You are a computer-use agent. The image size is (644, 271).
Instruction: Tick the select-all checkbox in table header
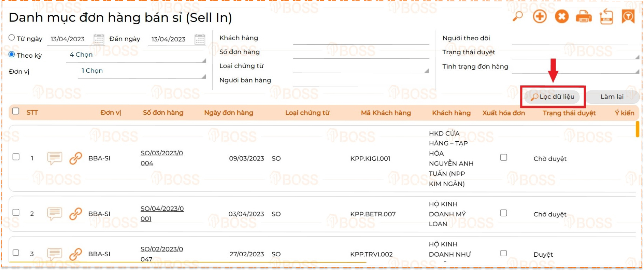point(16,111)
